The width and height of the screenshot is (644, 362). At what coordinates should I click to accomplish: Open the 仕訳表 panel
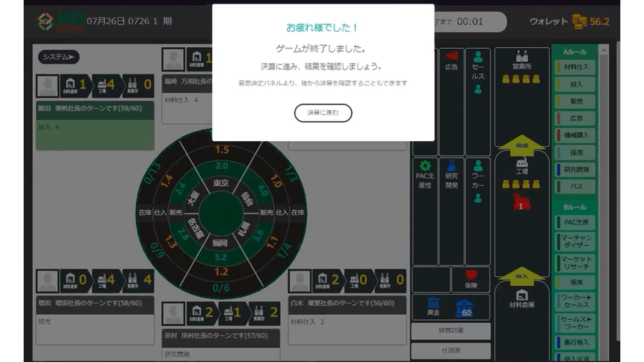pos(451,350)
